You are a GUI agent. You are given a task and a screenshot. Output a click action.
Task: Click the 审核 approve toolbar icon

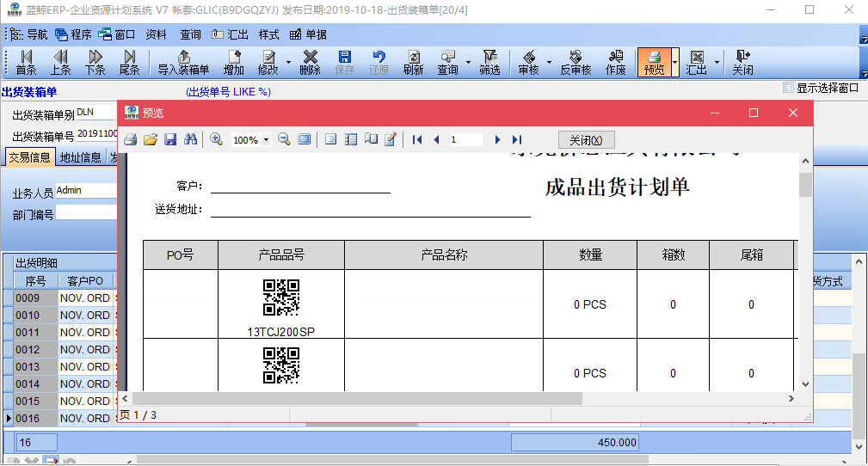tap(529, 62)
